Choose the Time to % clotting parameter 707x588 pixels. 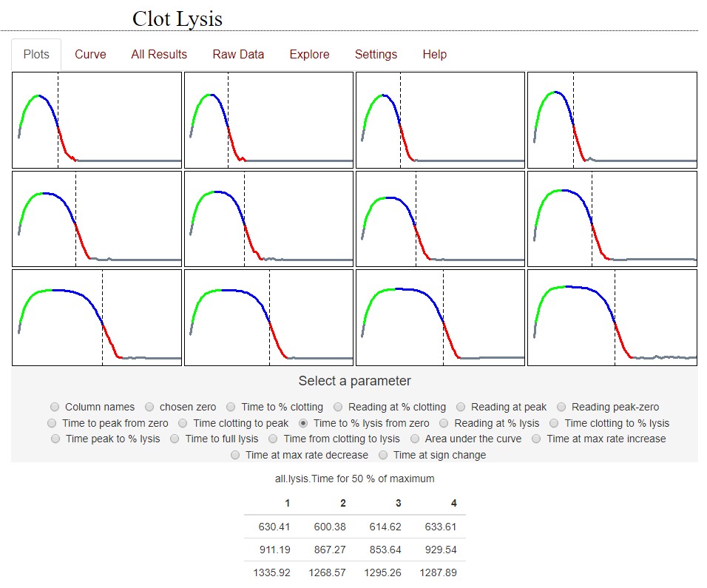[231, 407]
